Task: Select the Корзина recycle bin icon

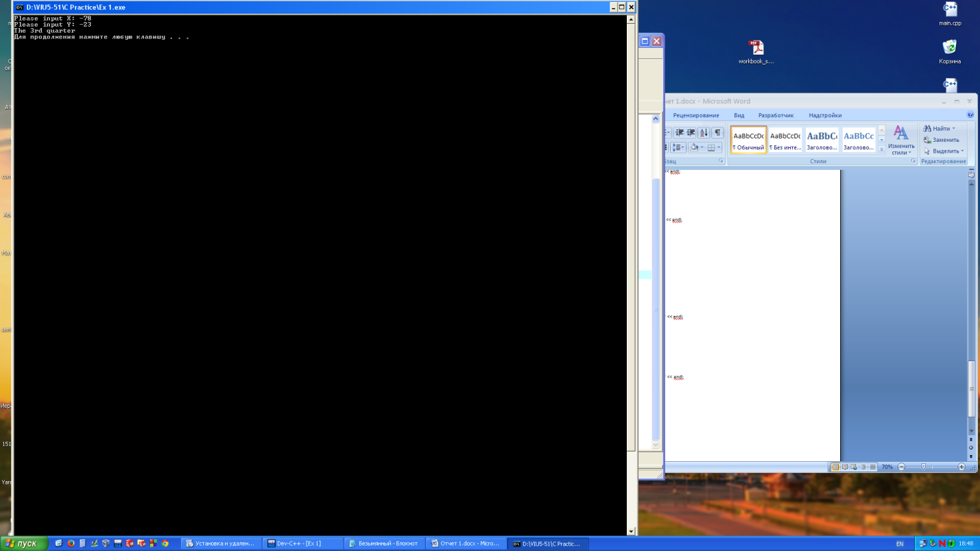Action: 950,52
